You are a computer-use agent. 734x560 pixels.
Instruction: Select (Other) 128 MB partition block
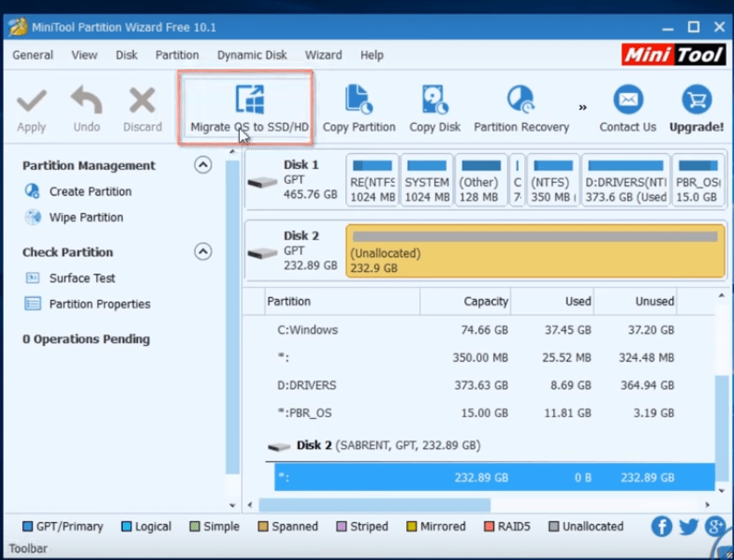click(481, 180)
